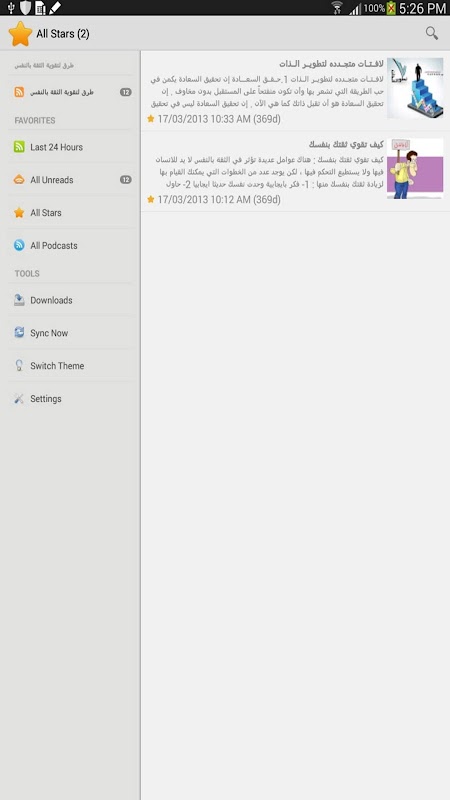Open article dated 17/03/2013 10:12 AM
The height and width of the screenshot is (800, 450).
pyautogui.click(x=295, y=171)
